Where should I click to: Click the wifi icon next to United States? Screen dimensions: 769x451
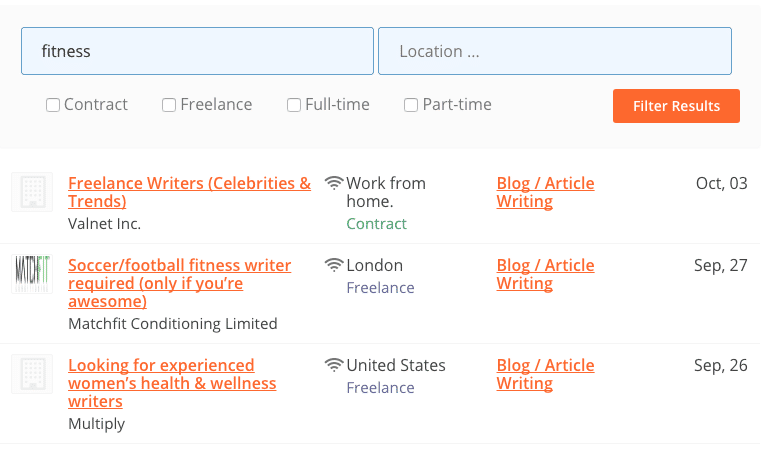[x=333, y=365]
